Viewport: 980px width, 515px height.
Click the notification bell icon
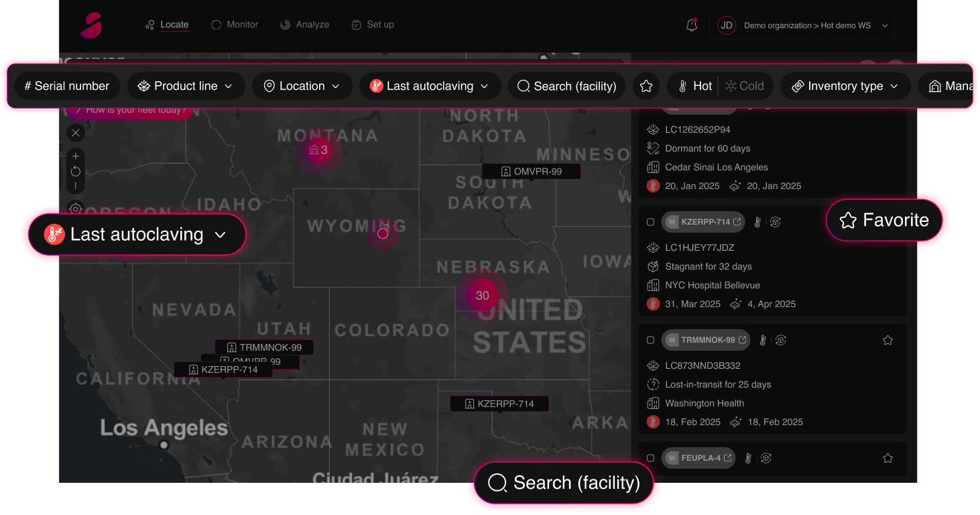click(x=691, y=25)
